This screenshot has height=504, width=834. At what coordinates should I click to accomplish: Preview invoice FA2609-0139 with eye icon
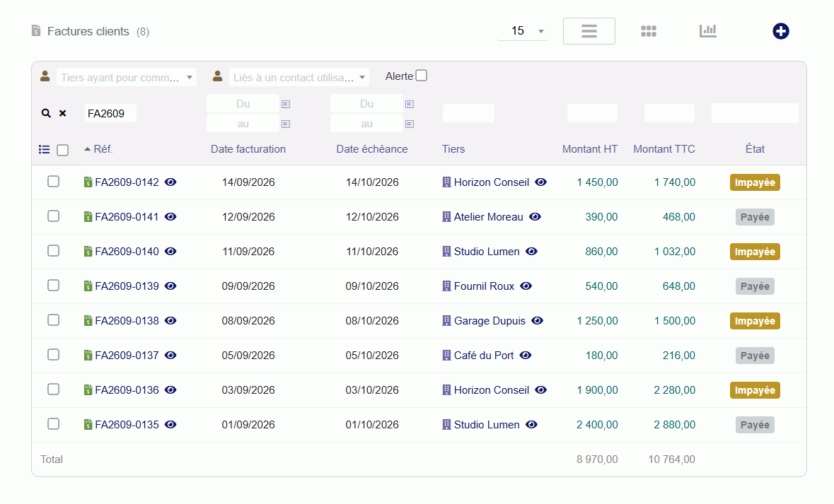point(170,286)
